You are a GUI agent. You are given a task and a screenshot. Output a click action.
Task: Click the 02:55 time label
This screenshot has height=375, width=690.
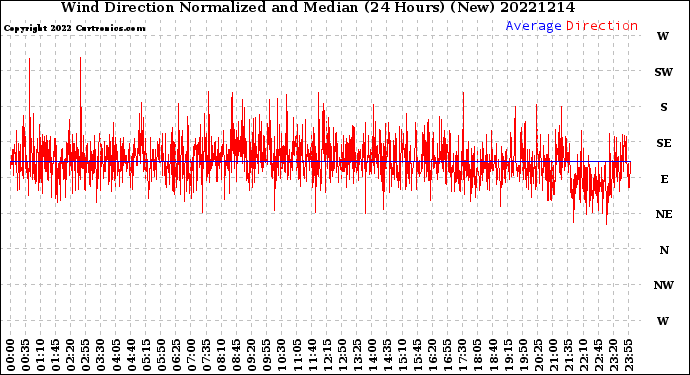pyautogui.click(x=86, y=355)
